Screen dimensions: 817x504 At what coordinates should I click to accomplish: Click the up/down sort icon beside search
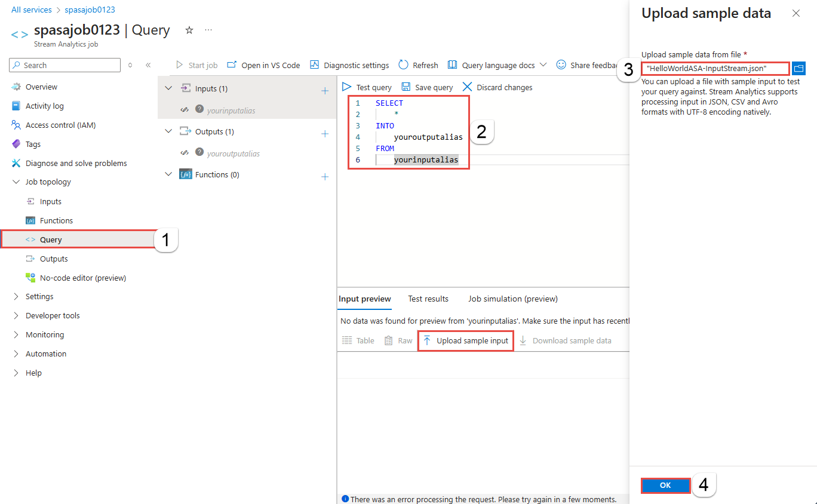pos(130,65)
